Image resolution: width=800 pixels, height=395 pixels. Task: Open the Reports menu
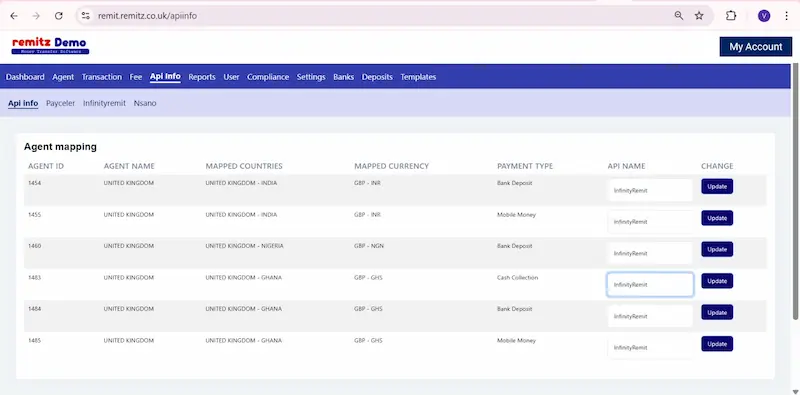click(202, 77)
